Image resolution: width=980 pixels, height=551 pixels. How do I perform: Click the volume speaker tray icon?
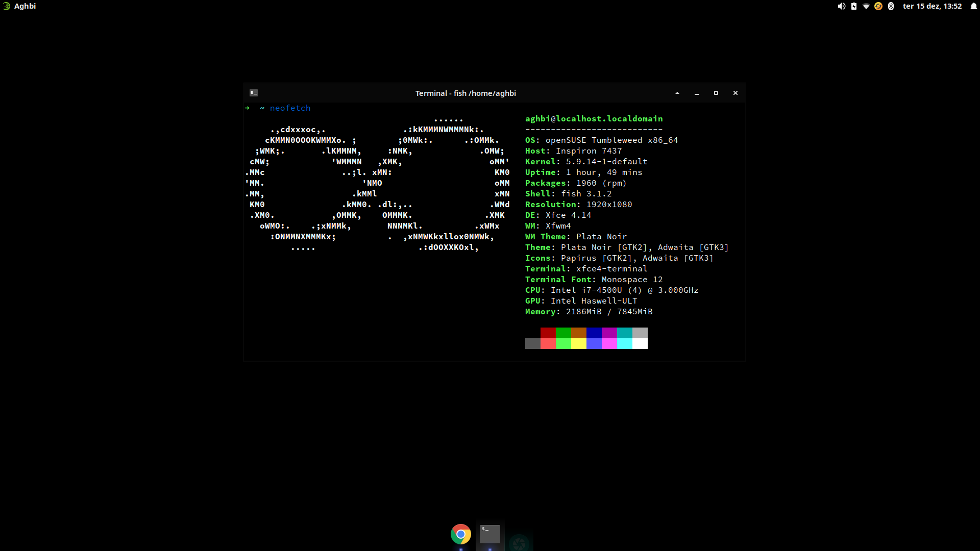pos(841,6)
